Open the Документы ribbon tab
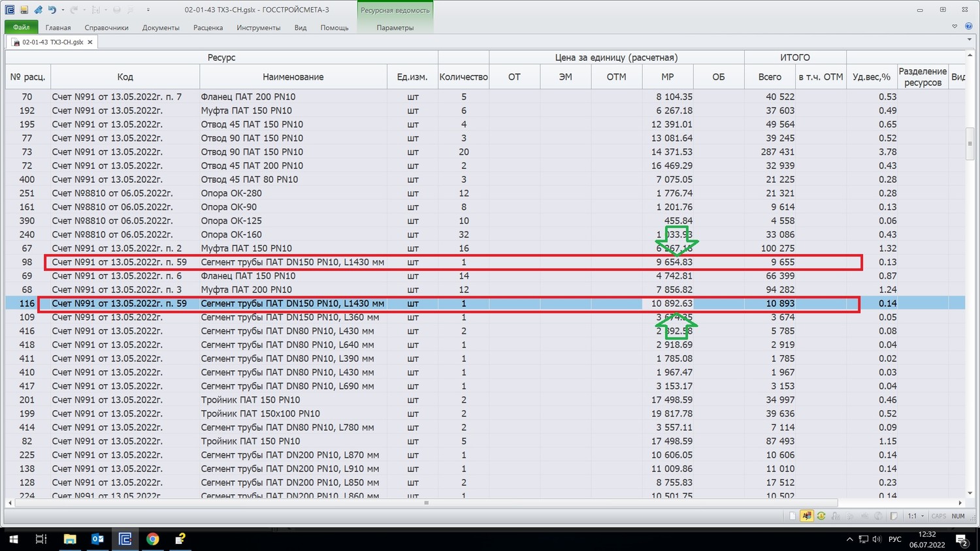The width and height of the screenshot is (980, 551). coord(161,27)
